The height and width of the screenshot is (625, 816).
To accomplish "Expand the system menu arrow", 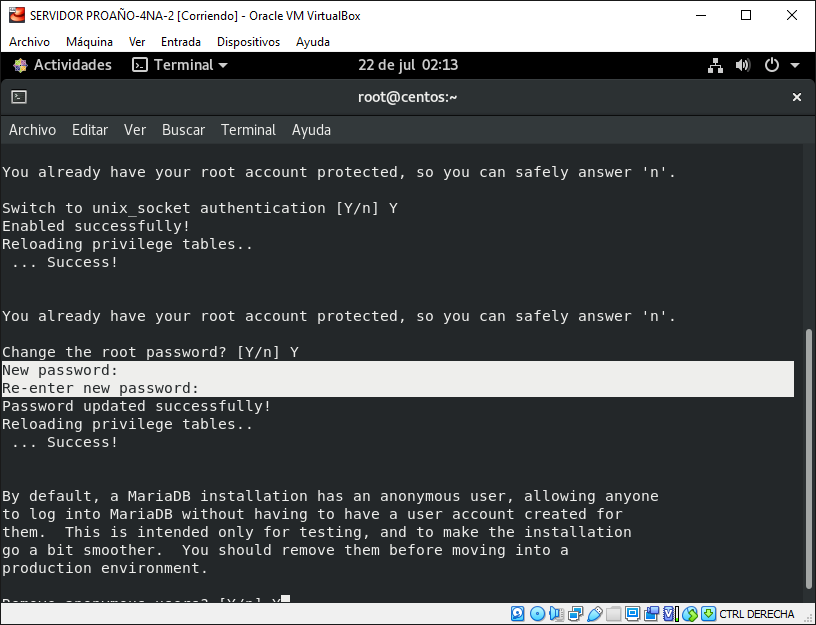I will pos(795,66).
